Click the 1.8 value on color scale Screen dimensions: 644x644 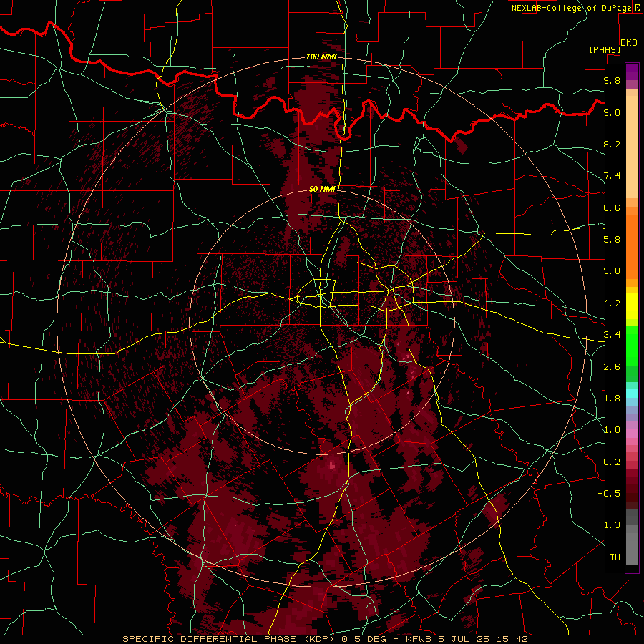[612, 399]
